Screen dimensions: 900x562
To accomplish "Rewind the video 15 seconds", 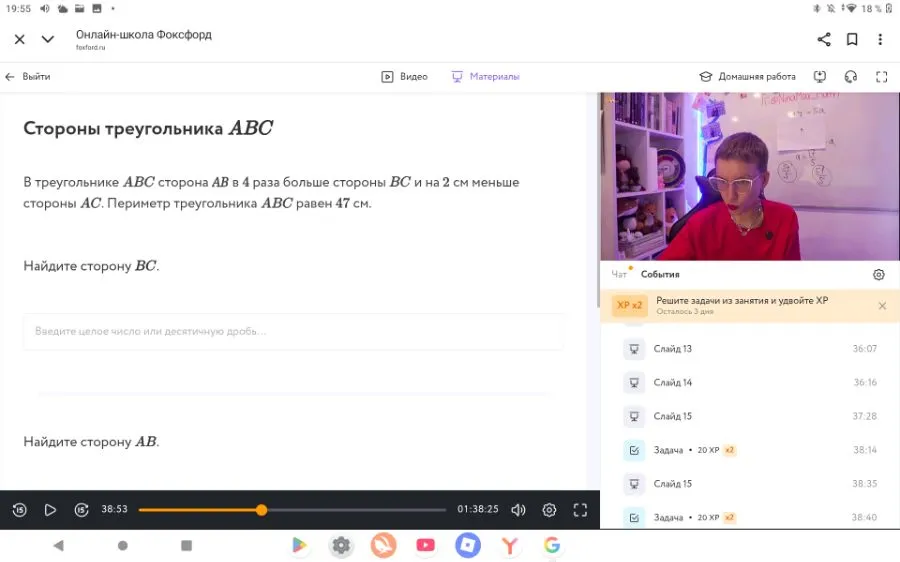I will coord(20,510).
